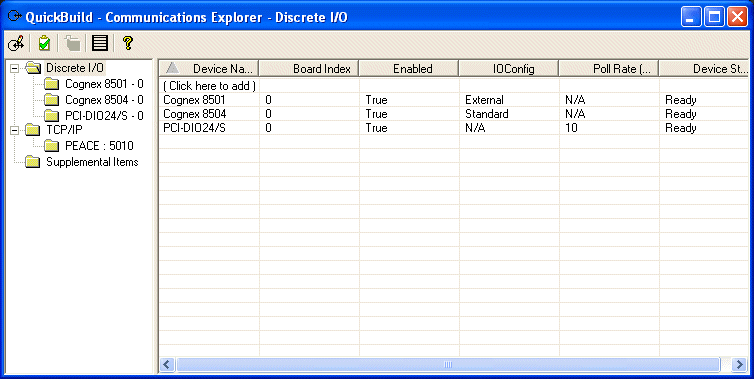Click the grayed-out folder icon in the toolbar
The image size is (754, 379).
click(x=72, y=43)
